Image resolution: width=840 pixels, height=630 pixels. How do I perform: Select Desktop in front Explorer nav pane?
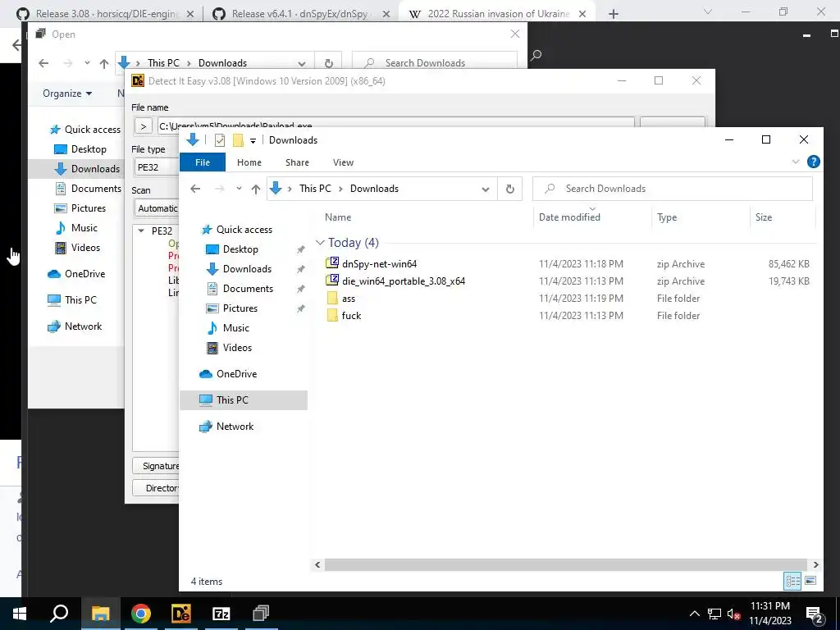(x=240, y=249)
